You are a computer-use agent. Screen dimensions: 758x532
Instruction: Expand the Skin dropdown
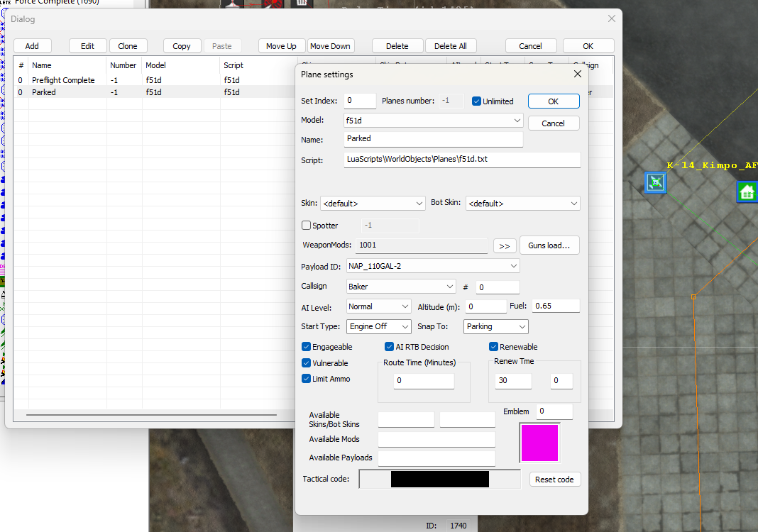pos(373,204)
